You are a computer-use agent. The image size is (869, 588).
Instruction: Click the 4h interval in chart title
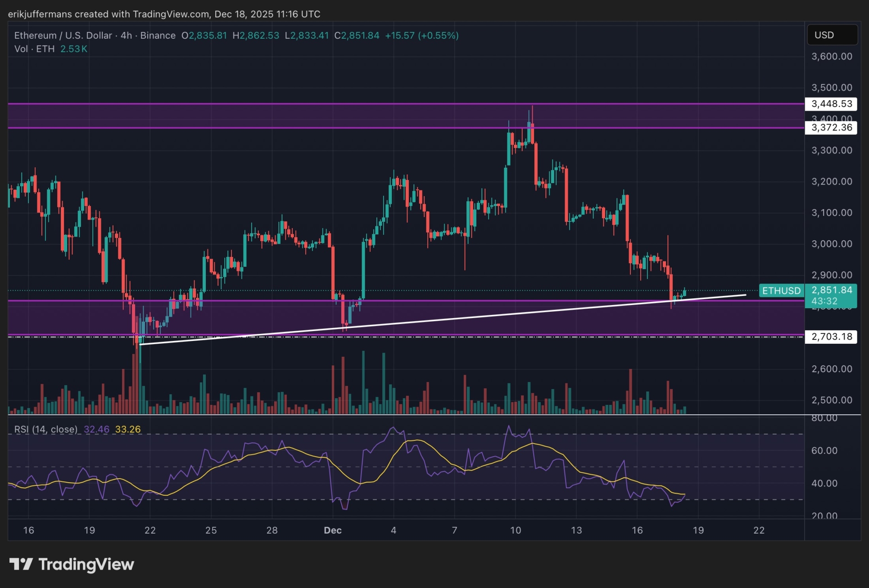(x=126, y=36)
